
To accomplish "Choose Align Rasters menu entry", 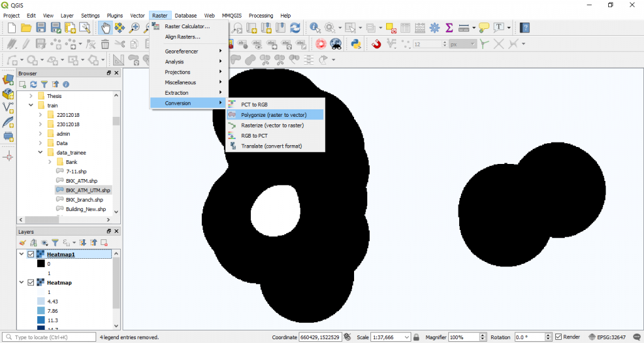I will [x=183, y=37].
